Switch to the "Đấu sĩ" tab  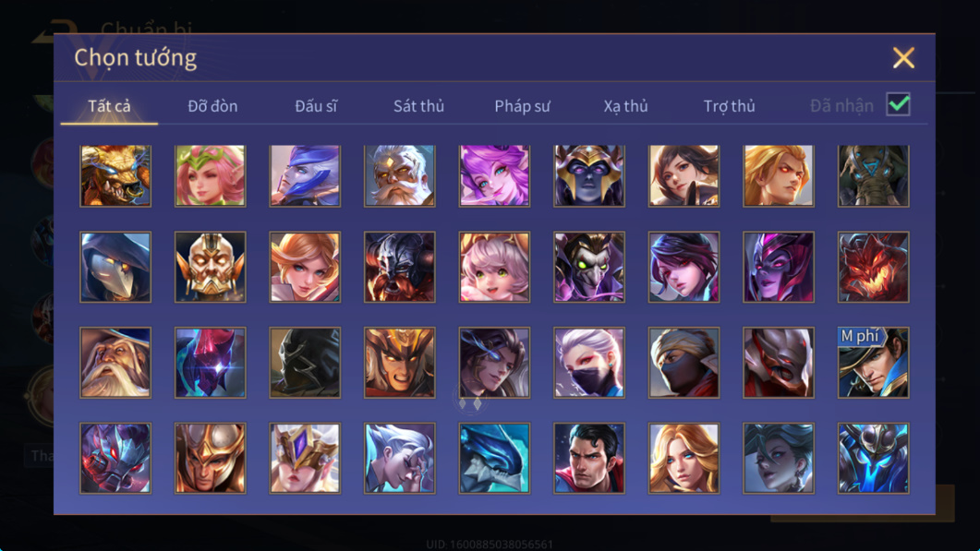point(316,106)
